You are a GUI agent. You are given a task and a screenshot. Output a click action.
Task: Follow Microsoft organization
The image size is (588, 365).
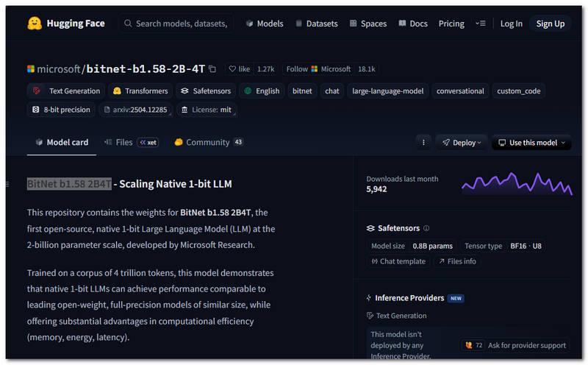click(x=318, y=69)
